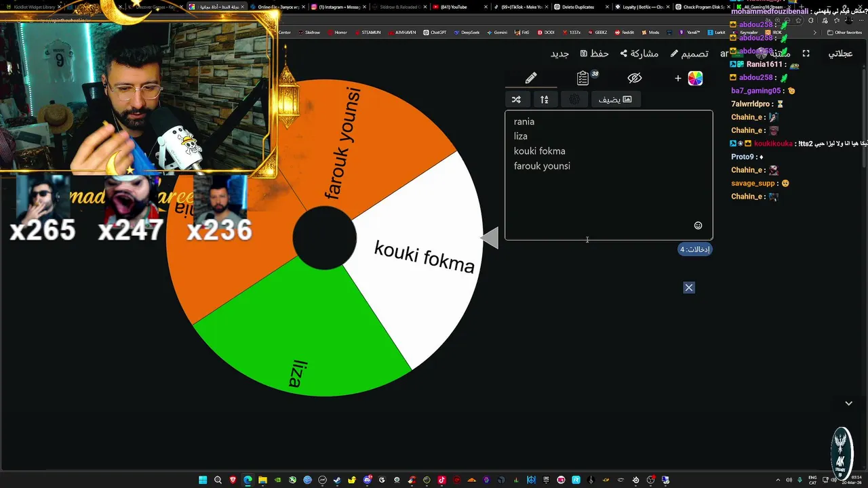
Task: Add new wheel with plus icon
Action: 677,79
